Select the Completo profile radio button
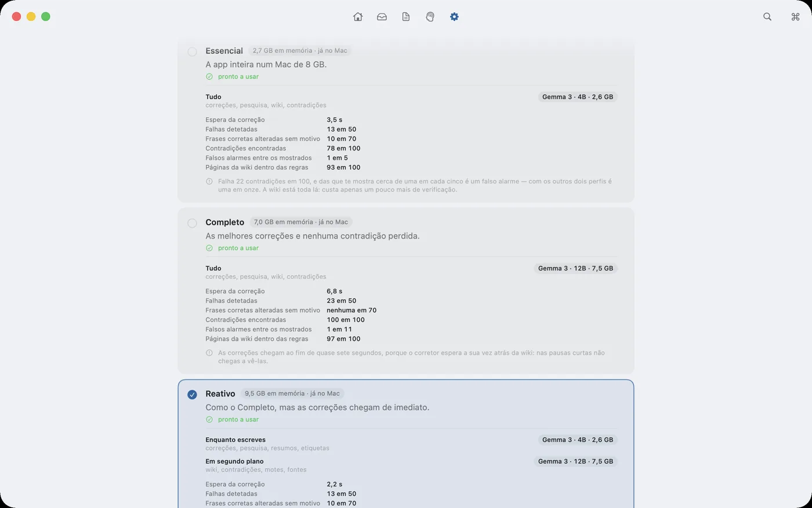The height and width of the screenshot is (508, 812). (x=192, y=223)
